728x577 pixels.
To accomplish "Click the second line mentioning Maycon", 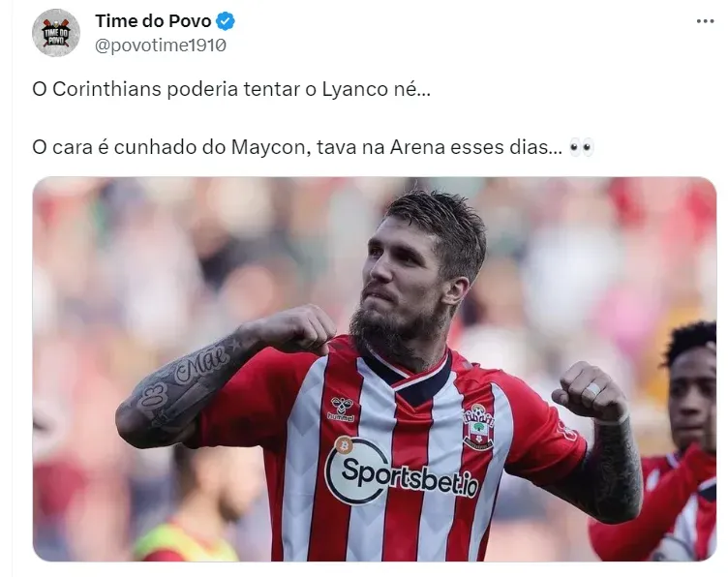I will click(297, 147).
